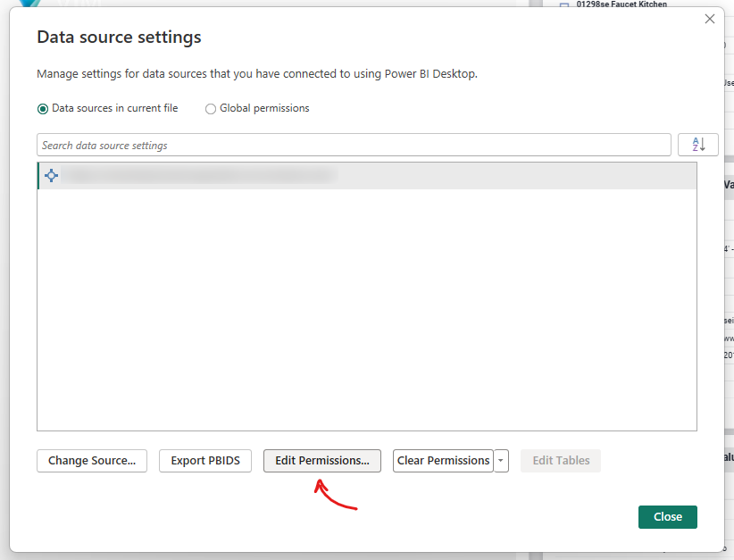Click the Change Source... button
This screenshot has width=734, height=560.
(92, 461)
